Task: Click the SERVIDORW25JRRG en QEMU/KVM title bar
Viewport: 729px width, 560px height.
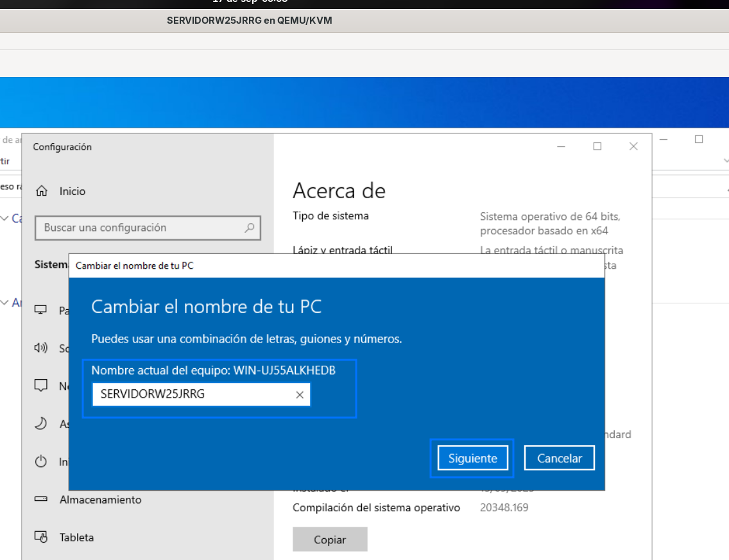Action: coord(249,21)
